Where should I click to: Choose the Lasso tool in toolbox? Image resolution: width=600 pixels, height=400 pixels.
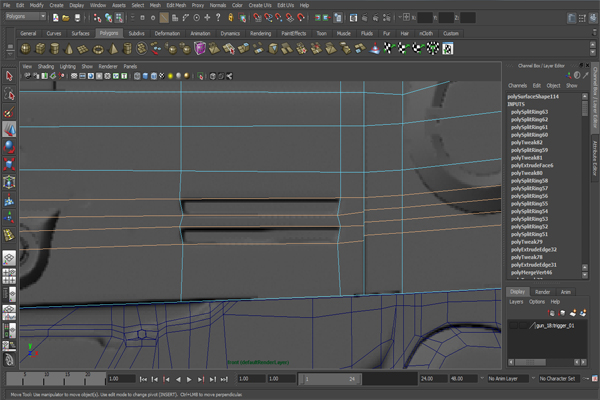point(9,94)
